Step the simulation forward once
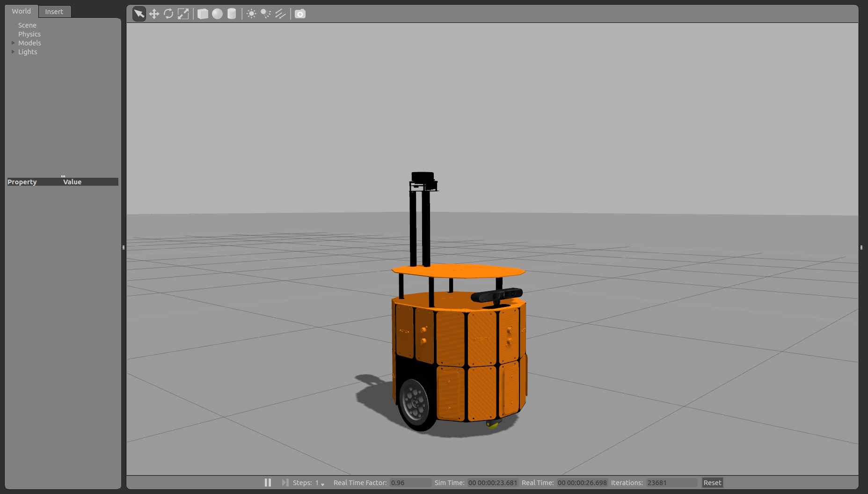The image size is (868, 494). [x=285, y=482]
